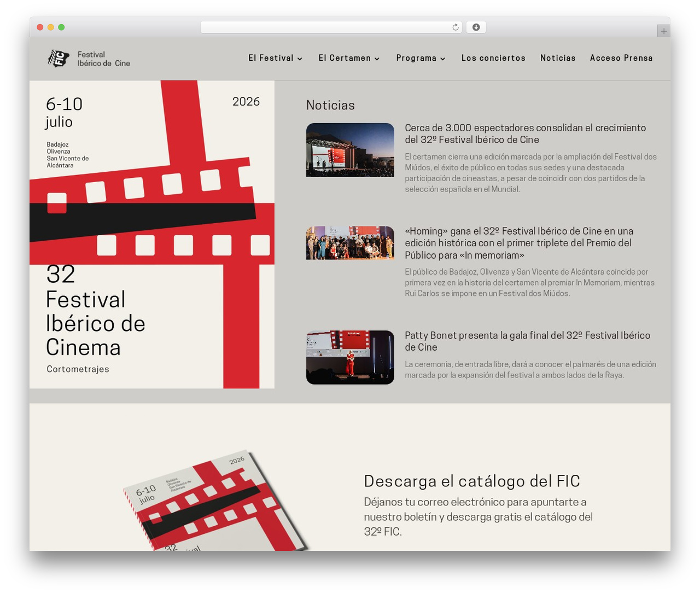700x593 pixels.
Task: Open the browser downloads button
Action: 476,27
